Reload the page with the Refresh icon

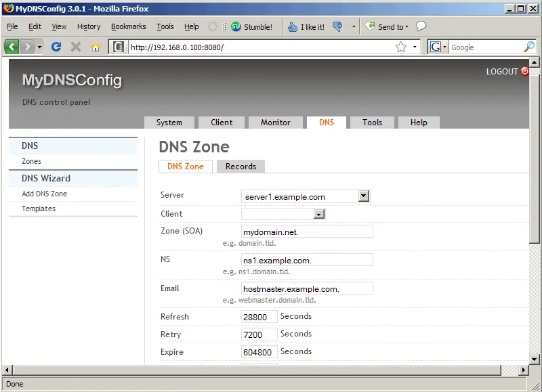[56, 47]
